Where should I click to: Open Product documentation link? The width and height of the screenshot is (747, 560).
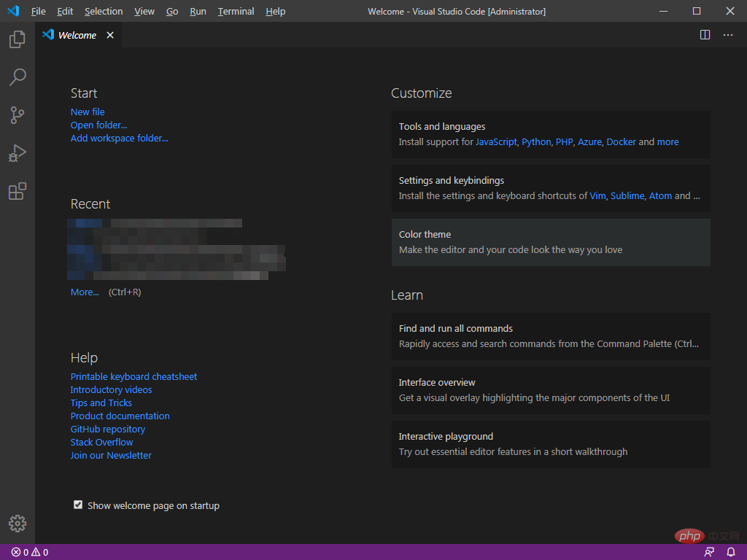pos(120,416)
